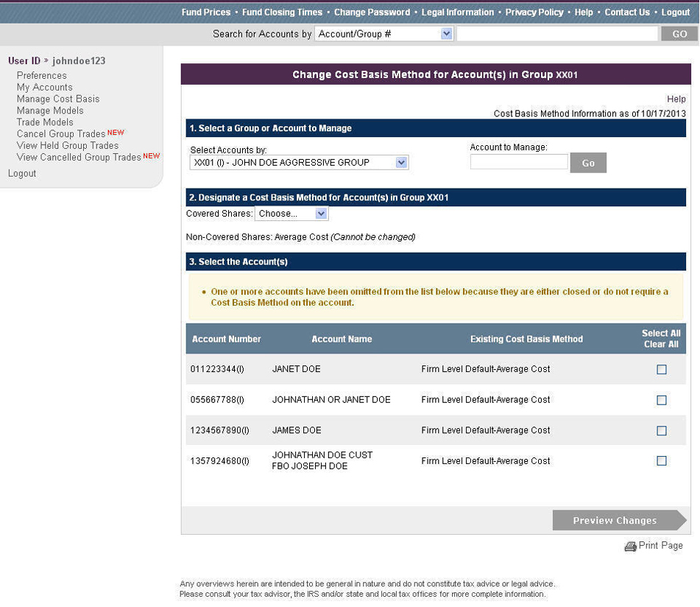Open the Select Accounts by group dropdown
The width and height of the screenshot is (700, 607).
[299, 163]
